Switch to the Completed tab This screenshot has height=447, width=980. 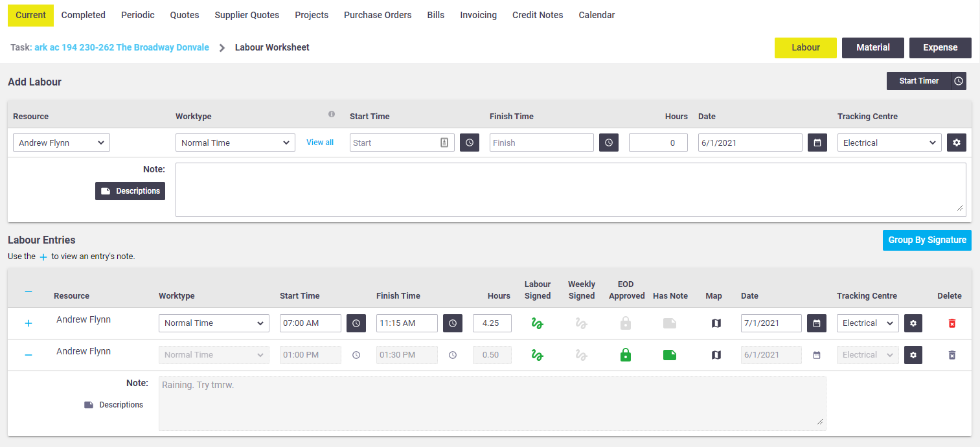84,15
